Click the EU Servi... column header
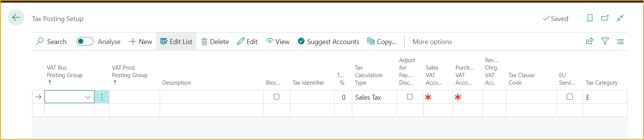Viewport: 644px width, 140px height. 567,79
